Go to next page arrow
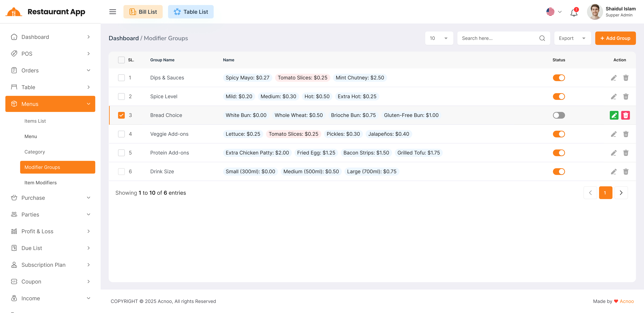The image size is (644, 313). click(x=621, y=193)
